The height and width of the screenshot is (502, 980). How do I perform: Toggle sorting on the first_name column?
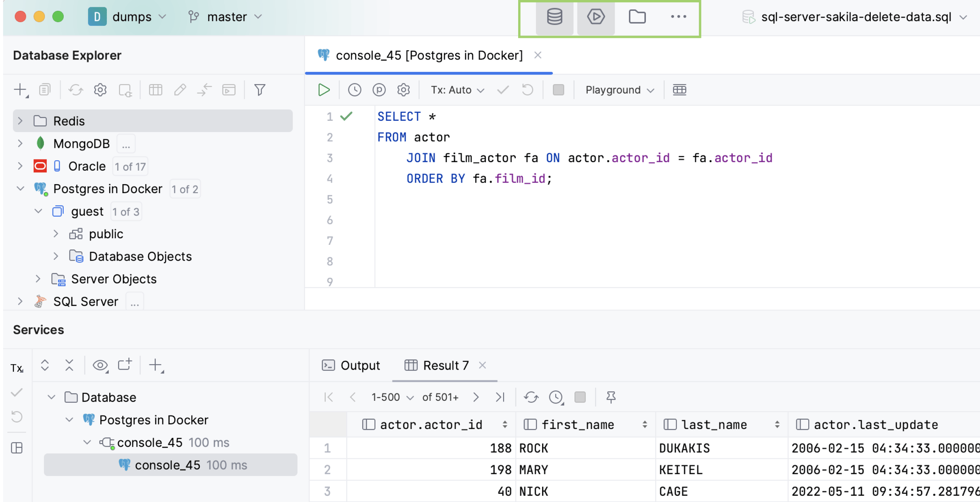(x=644, y=425)
